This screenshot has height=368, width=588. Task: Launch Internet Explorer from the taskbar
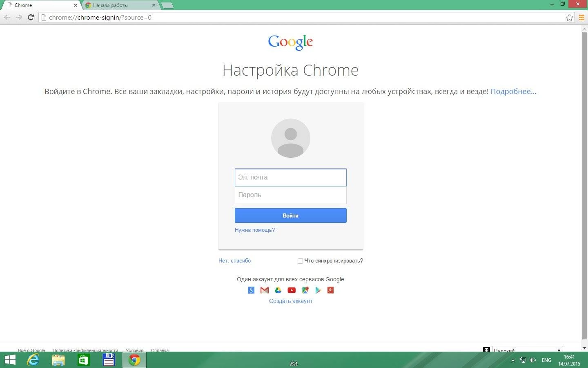pyautogui.click(x=33, y=360)
